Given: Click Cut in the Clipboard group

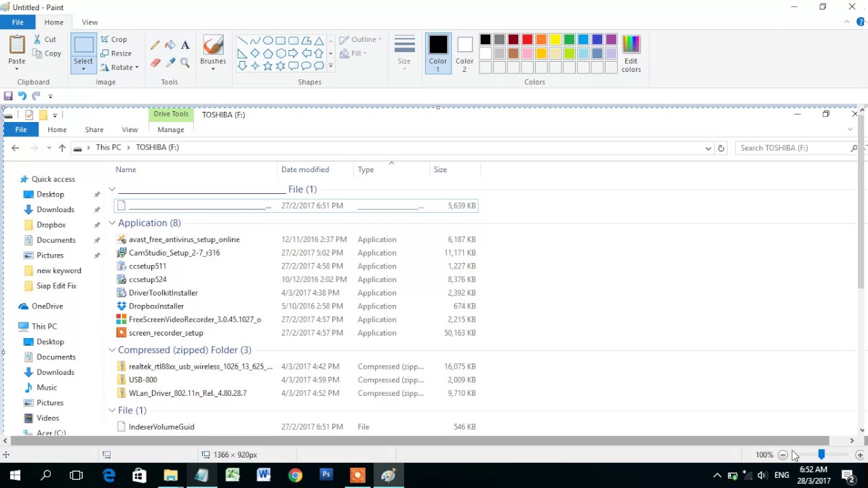Looking at the screenshot, I should (x=45, y=39).
